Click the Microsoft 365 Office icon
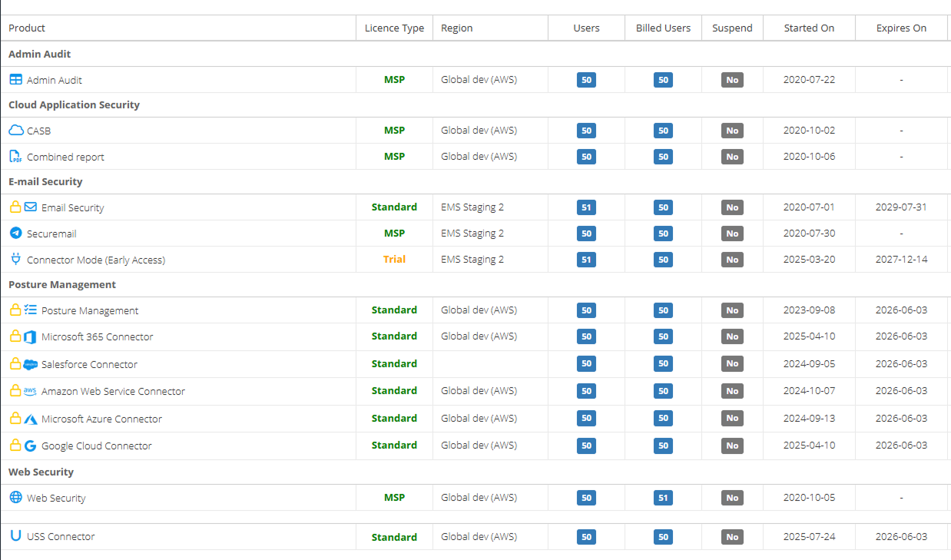Screen dimensions: 951x560 (31, 336)
